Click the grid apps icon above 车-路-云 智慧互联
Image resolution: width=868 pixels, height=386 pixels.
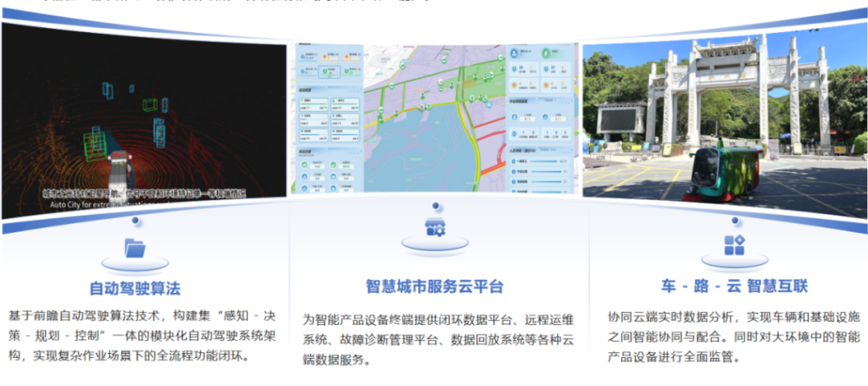tap(733, 245)
